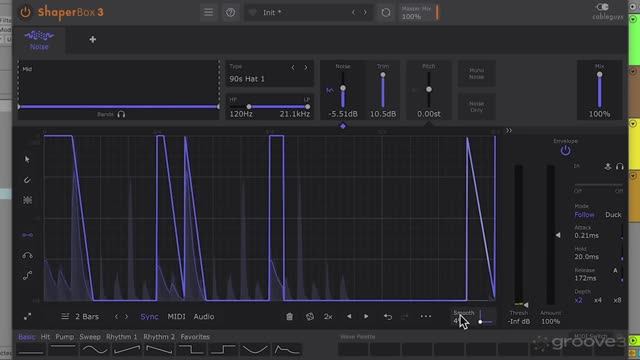This screenshot has height=360, width=640.
Task: Toggle the Envelope power button
Action: (x=565, y=151)
